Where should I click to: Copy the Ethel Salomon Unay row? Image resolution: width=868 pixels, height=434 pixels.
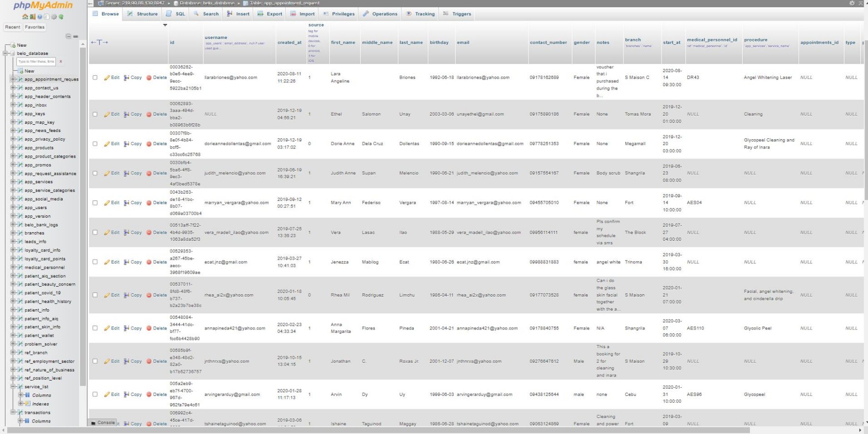[x=133, y=114]
